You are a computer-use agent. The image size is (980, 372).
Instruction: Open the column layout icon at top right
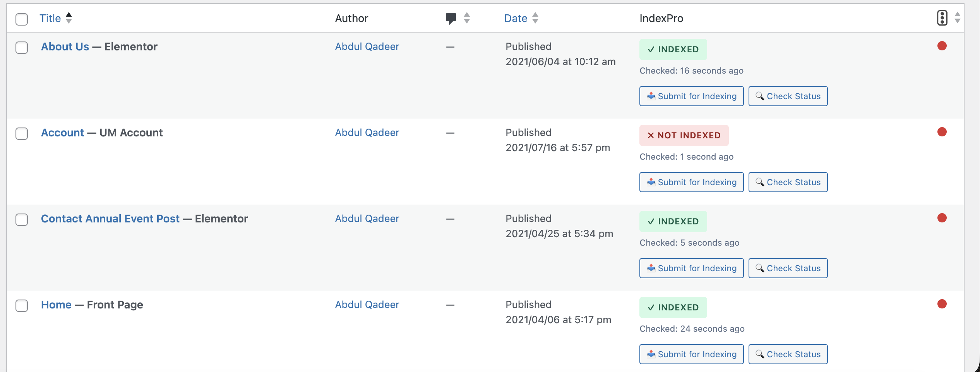point(942,17)
